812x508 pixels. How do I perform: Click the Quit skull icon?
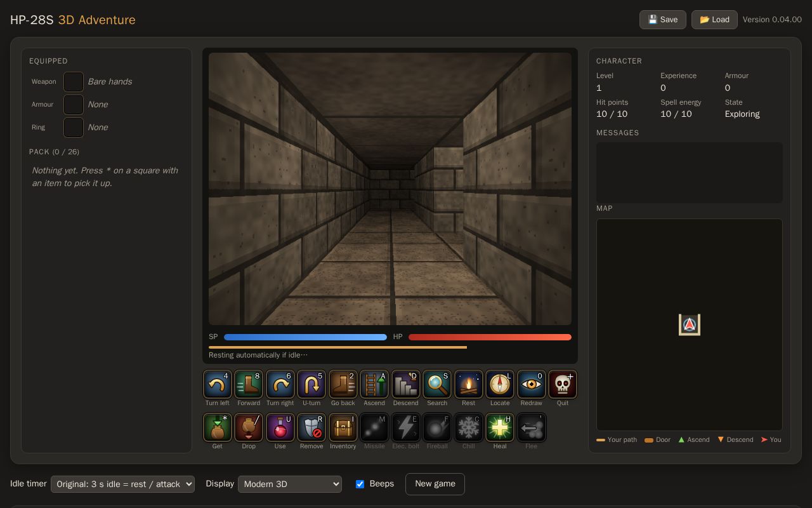click(563, 384)
